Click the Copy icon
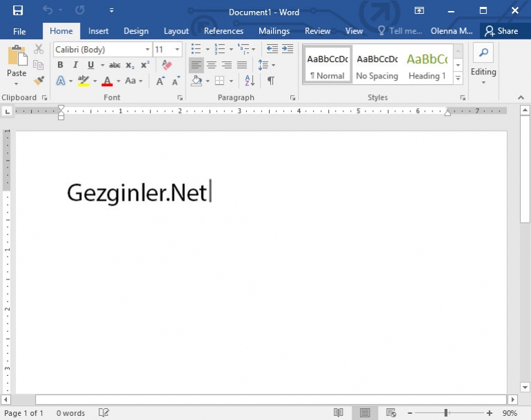This screenshot has width=531, height=420. click(x=38, y=65)
